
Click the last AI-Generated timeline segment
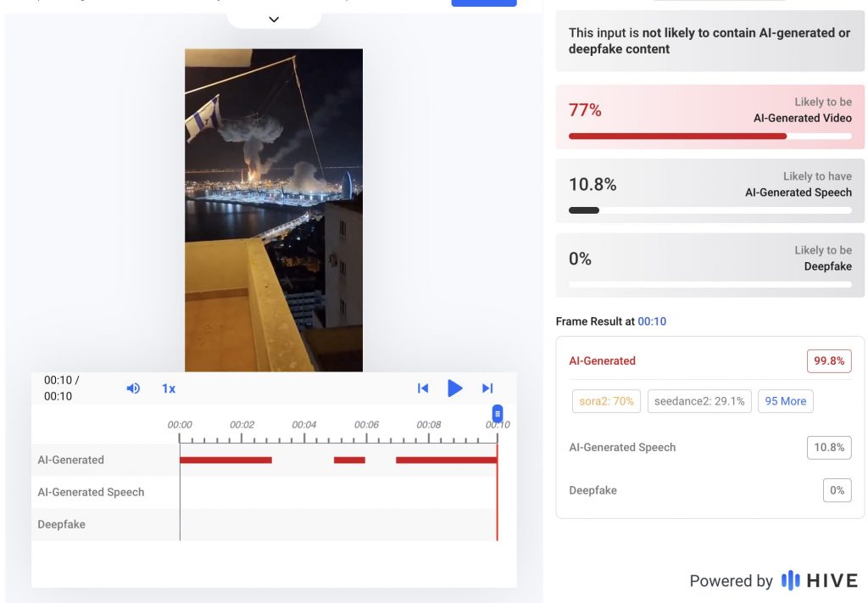coord(446,460)
